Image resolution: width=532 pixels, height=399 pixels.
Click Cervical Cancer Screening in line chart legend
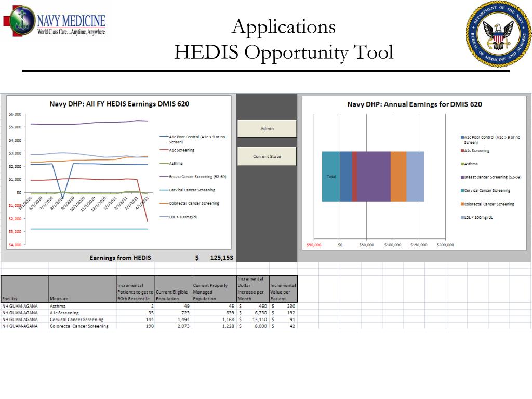[x=187, y=190]
